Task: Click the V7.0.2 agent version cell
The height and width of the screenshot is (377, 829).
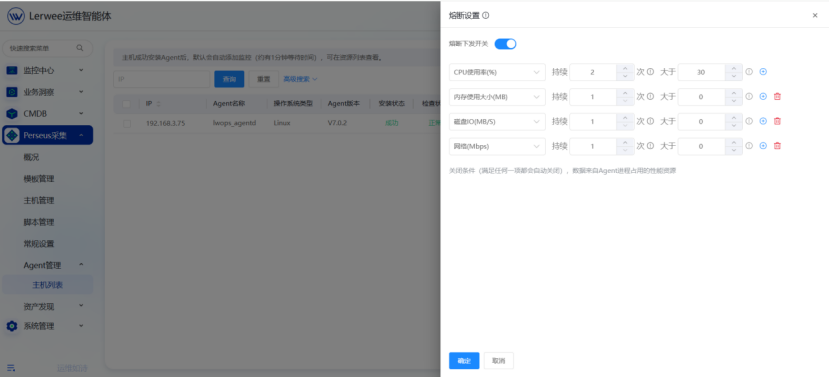Action: [337, 123]
